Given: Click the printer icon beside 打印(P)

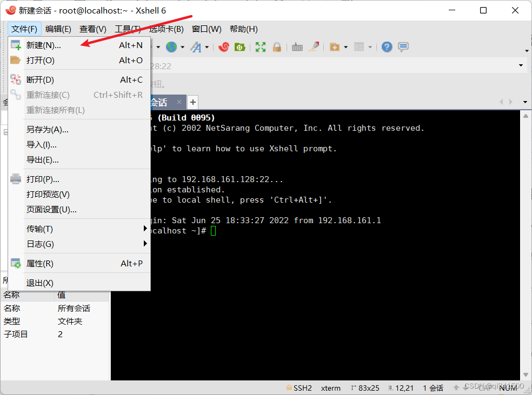Looking at the screenshot, I should pos(16,179).
